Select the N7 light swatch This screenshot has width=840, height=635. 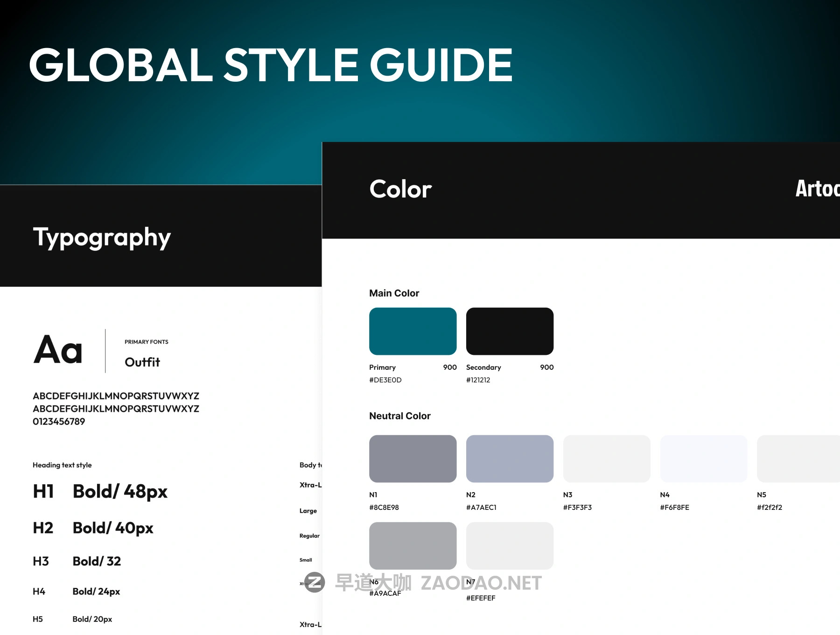click(x=510, y=545)
